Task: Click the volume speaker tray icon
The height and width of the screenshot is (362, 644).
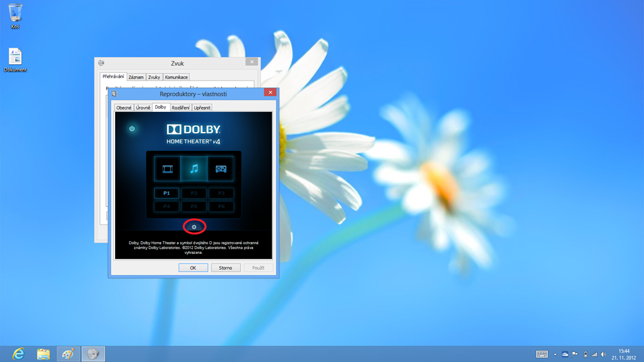Action: coord(603,354)
